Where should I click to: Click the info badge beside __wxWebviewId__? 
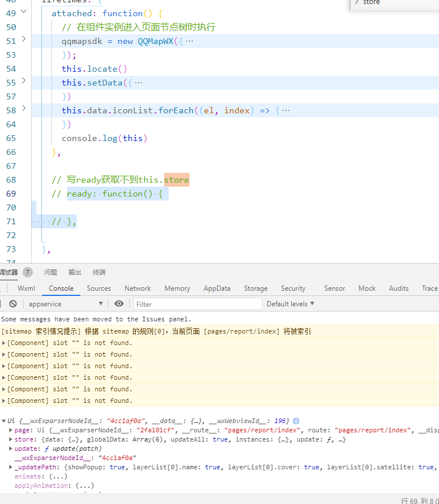(x=296, y=421)
